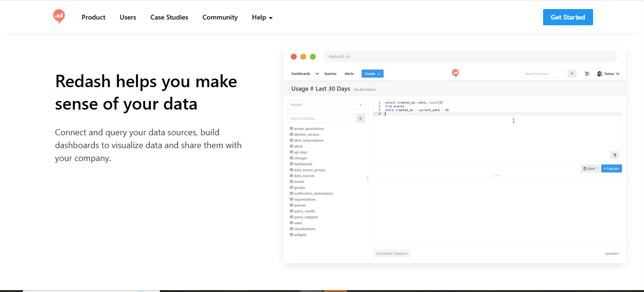Click the Save button

pos(590,169)
